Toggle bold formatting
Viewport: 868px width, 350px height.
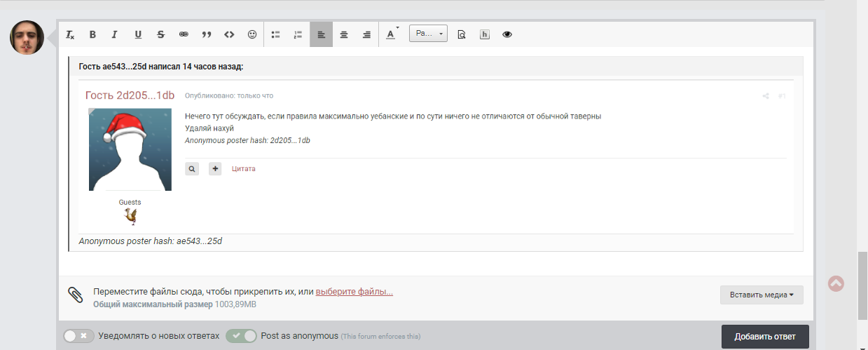point(92,34)
